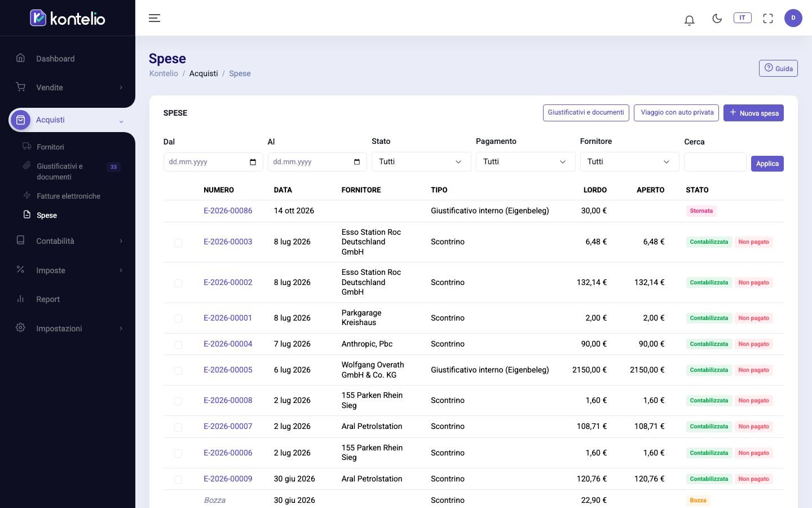This screenshot has width=812, height=508.
Task: Open Fornitori in the sidebar
Action: 50,147
